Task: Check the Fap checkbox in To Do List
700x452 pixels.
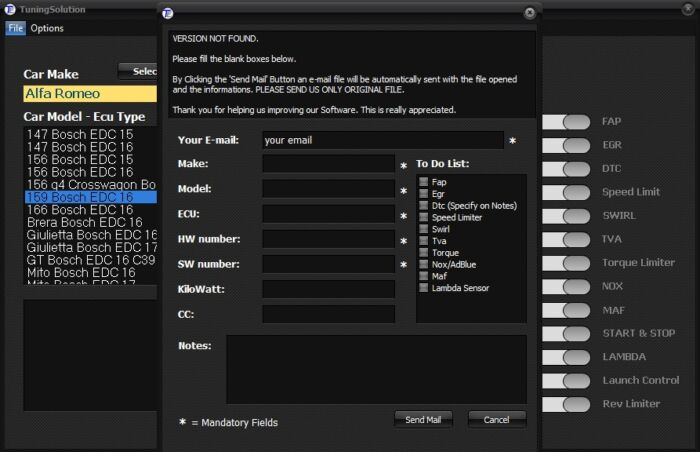Action: click(424, 182)
